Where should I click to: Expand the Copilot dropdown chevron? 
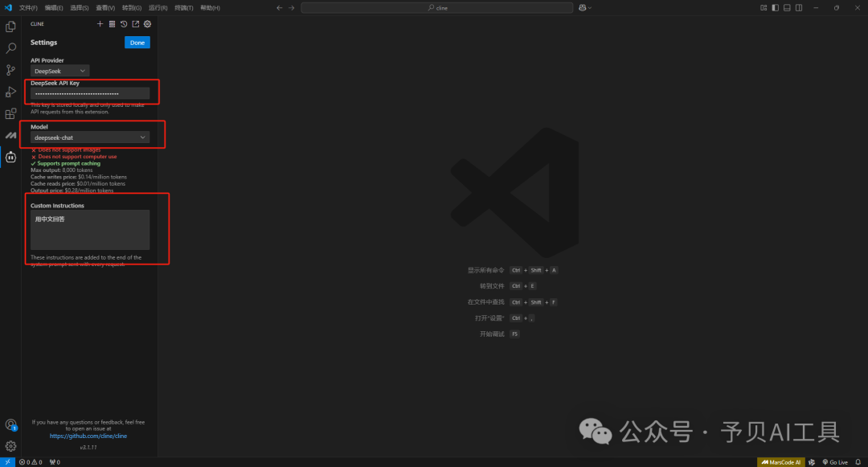(590, 8)
